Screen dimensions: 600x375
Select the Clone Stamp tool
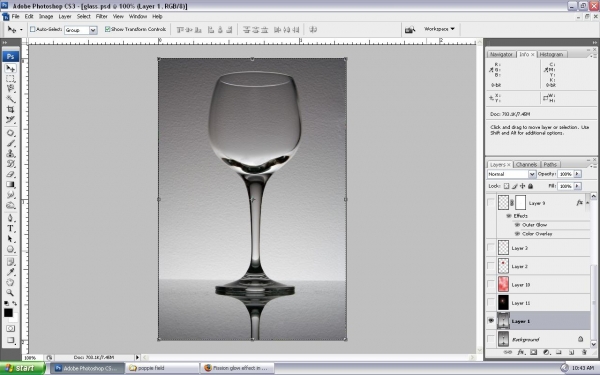coord(10,154)
